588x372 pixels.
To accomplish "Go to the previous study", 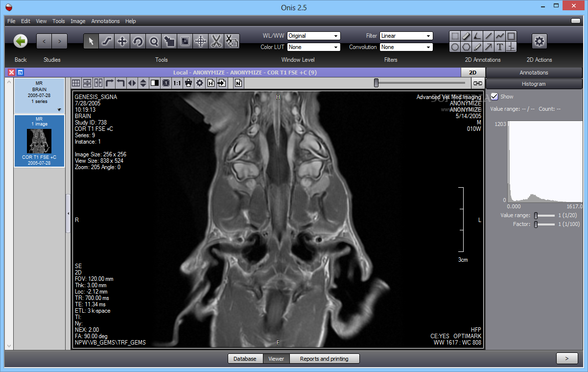I will (x=45, y=41).
